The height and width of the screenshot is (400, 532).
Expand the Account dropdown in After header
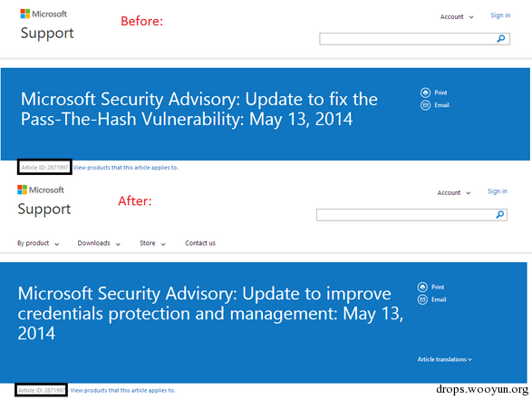pos(454,192)
